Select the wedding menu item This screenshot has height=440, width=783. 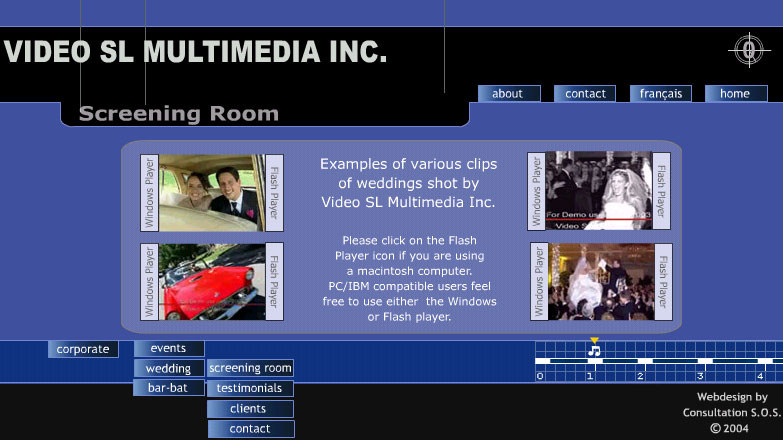point(169,368)
